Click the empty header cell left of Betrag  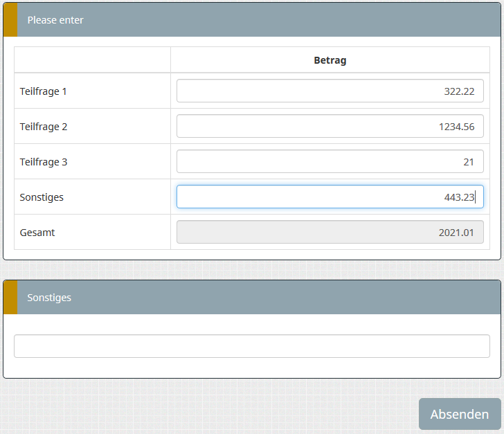click(92, 60)
